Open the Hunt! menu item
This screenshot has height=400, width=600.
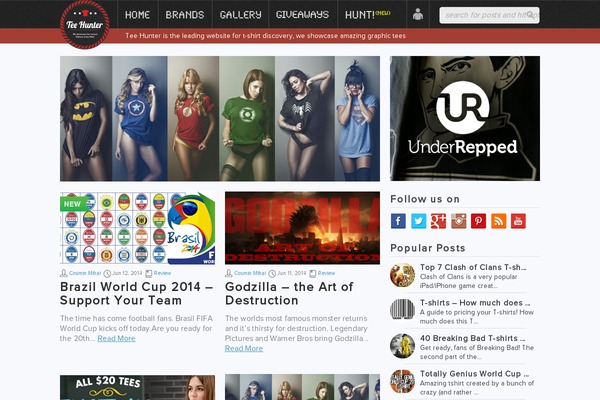click(x=367, y=15)
